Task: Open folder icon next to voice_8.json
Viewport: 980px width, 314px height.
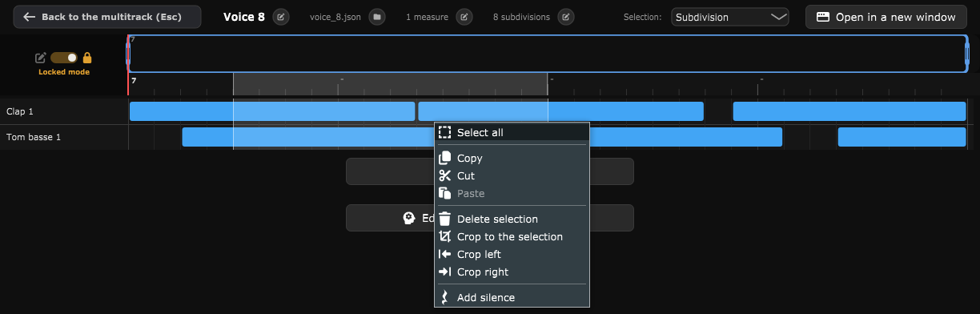Action: tap(377, 17)
